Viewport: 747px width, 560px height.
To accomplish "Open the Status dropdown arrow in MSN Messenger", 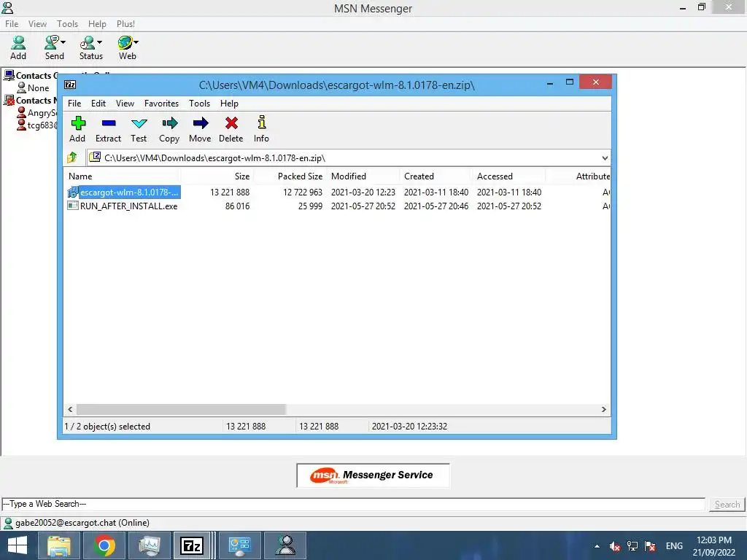I will coord(99,42).
